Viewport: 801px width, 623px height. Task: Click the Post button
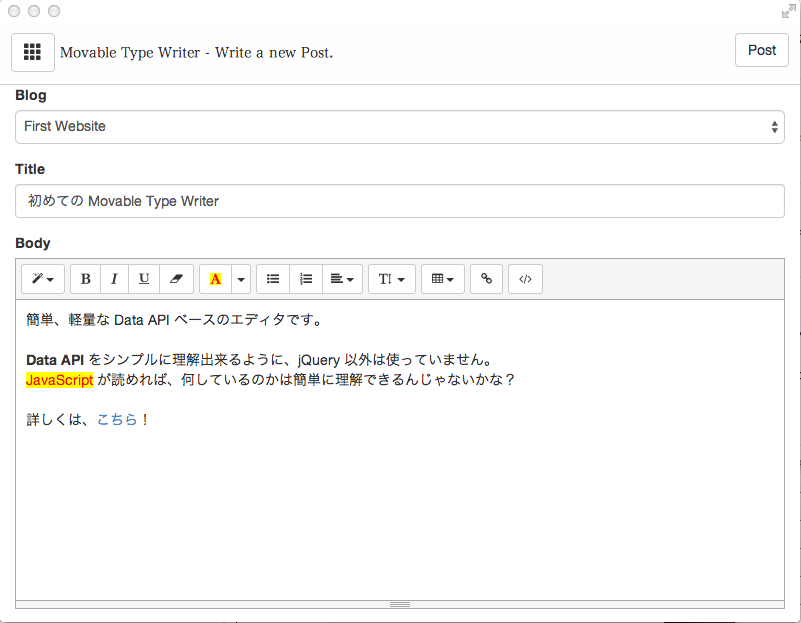(762, 50)
